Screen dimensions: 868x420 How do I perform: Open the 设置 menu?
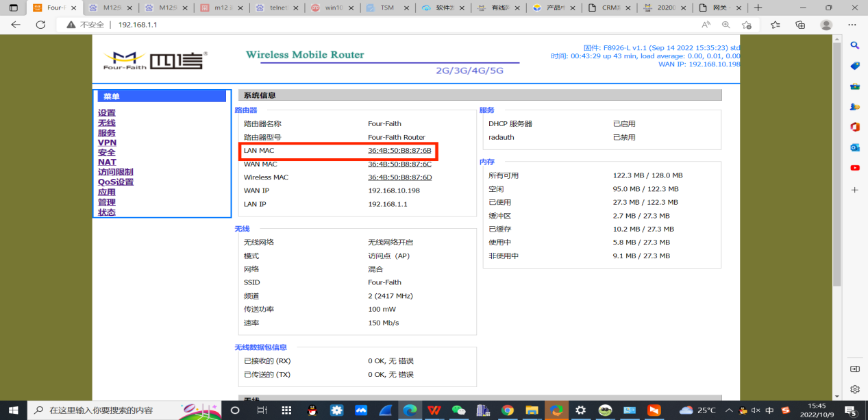pos(107,113)
